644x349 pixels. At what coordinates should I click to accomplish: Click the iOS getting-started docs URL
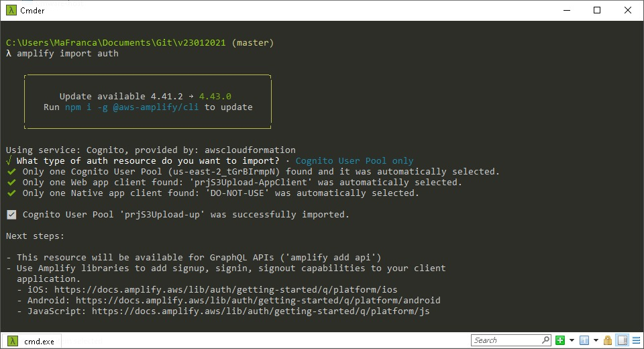225,289
